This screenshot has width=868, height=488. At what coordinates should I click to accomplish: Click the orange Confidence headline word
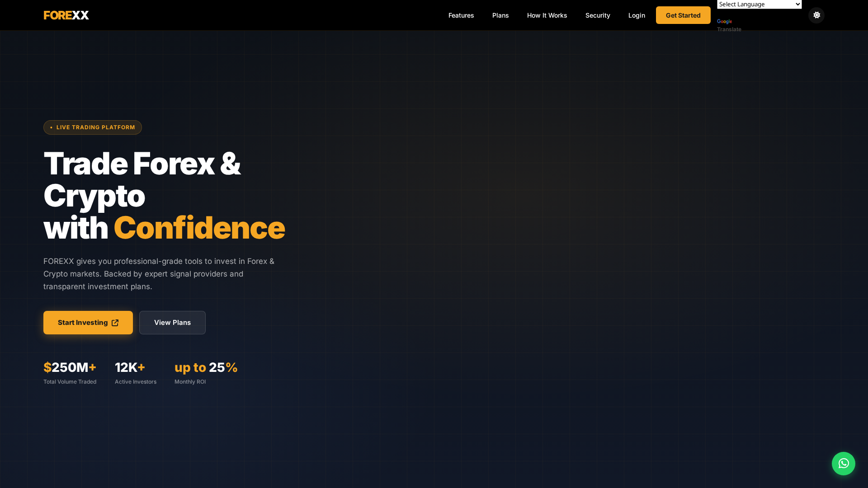[x=199, y=228]
